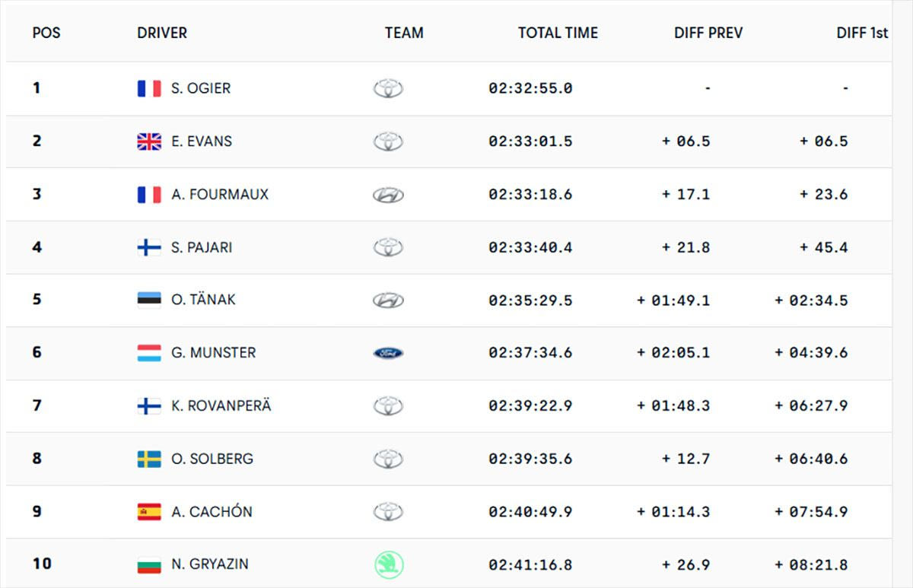Click the Hyundai logo in Tänak's row
Viewport: 913px width, 588px height.
point(388,300)
